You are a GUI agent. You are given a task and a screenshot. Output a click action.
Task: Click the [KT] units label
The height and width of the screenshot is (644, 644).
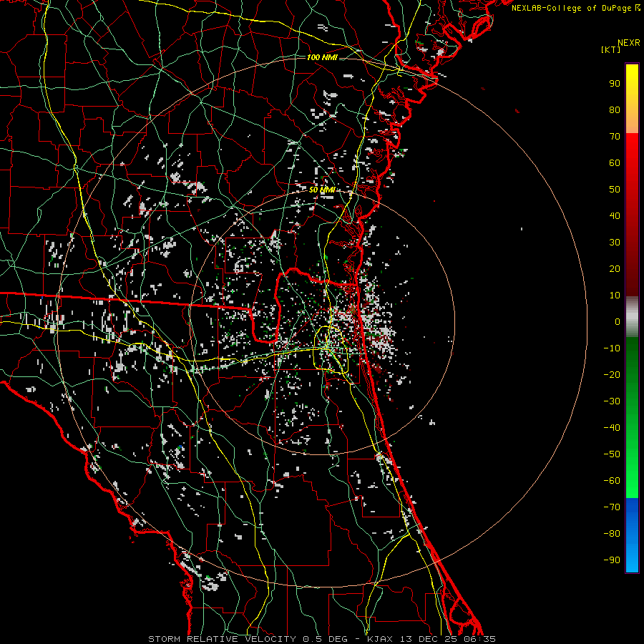[x=611, y=49]
